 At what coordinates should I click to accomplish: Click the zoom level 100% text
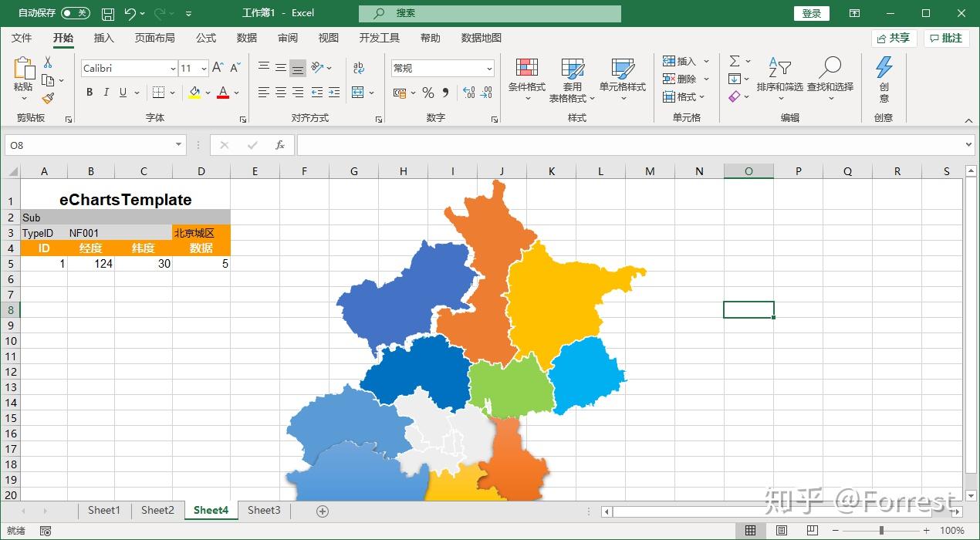click(952, 531)
